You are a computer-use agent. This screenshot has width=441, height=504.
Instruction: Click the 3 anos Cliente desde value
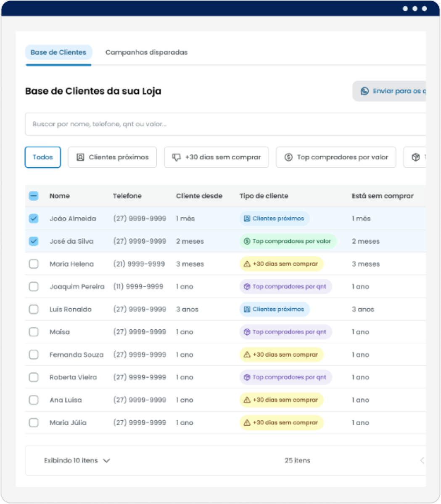click(187, 309)
